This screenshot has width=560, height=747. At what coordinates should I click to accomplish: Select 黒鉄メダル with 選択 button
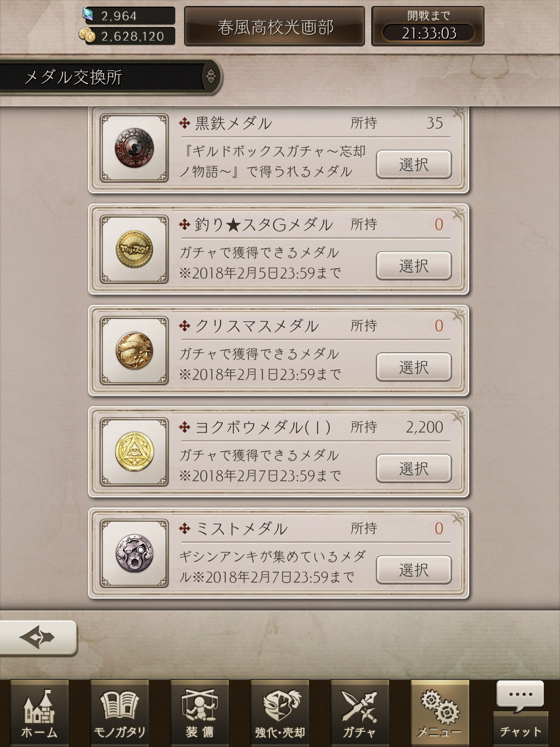coord(414,164)
